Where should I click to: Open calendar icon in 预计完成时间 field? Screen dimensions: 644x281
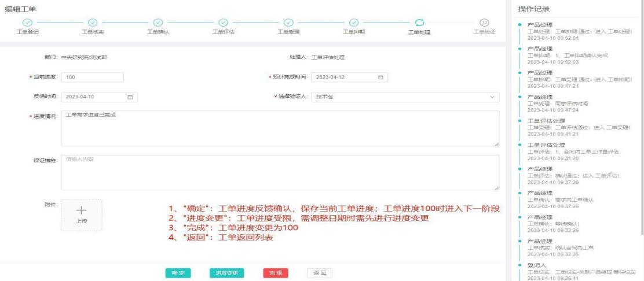(x=380, y=77)
